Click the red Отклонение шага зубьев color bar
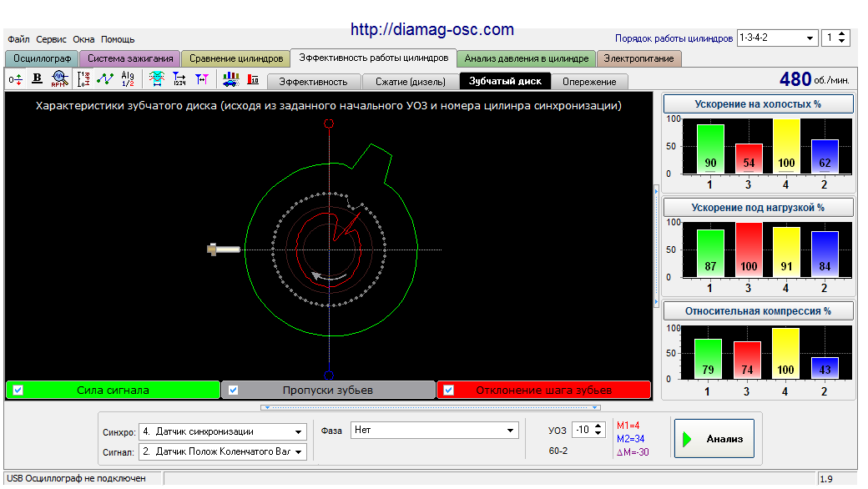 point(543,390)
